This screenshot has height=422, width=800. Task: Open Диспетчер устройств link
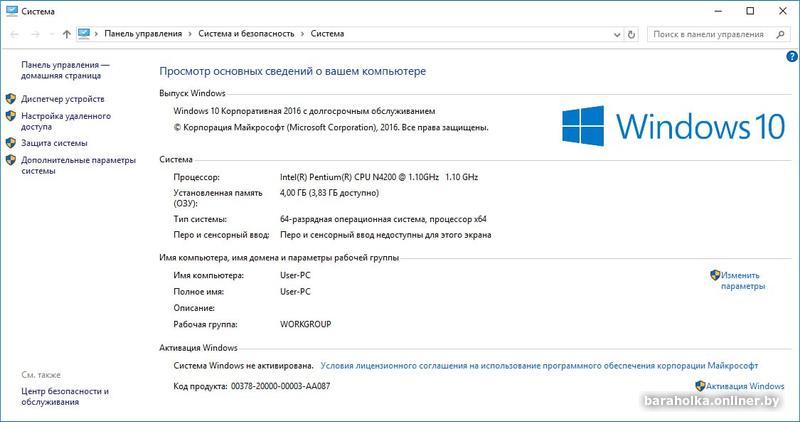[63, 99]
